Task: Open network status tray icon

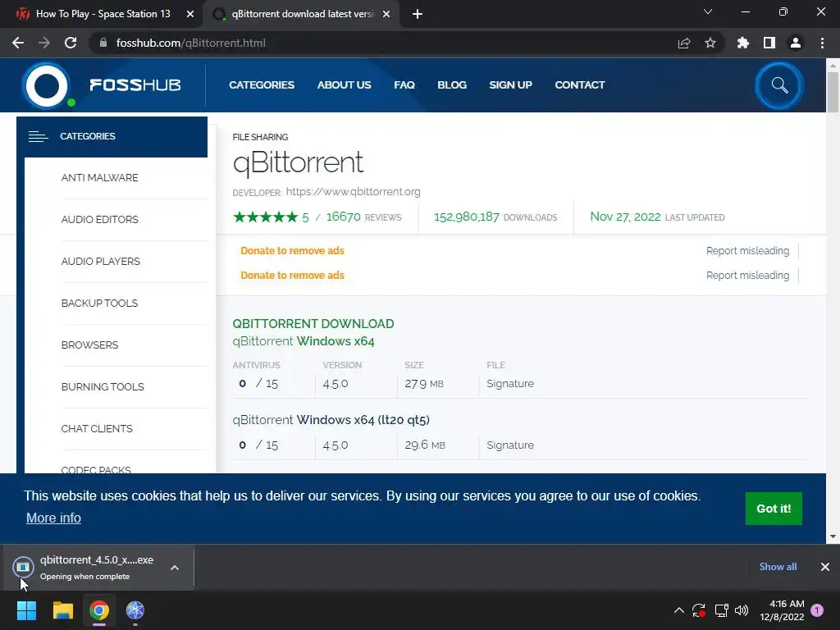Action: 721,610
